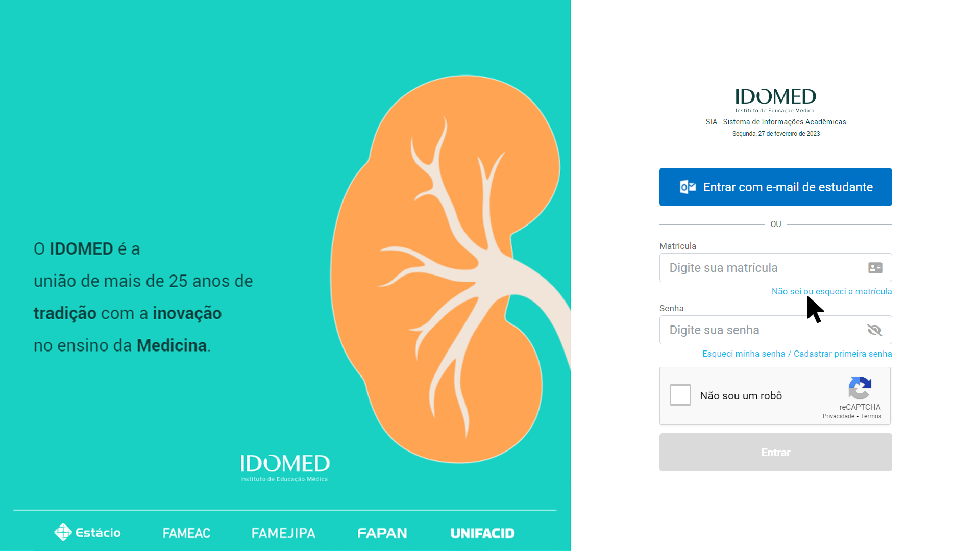Click the Estácio logo in footer
Viewport: 980px width, 551px height.
click(87, 533)
